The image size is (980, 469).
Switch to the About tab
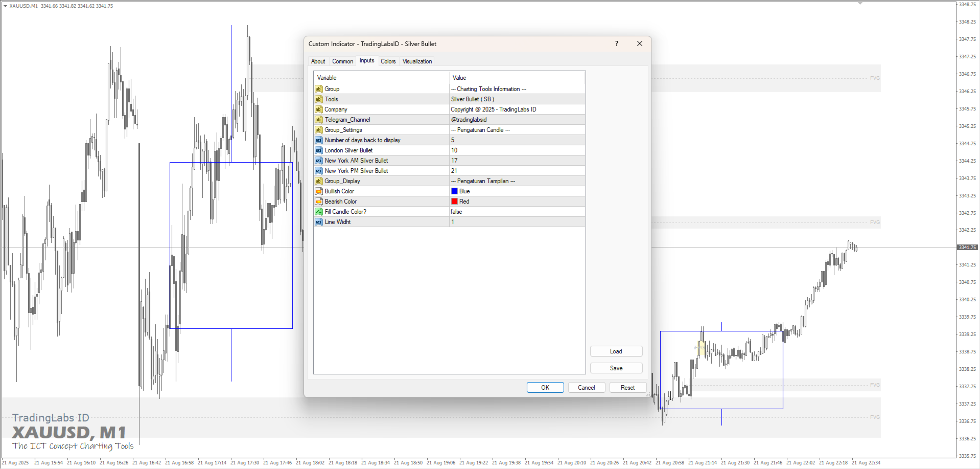(318, 61)
